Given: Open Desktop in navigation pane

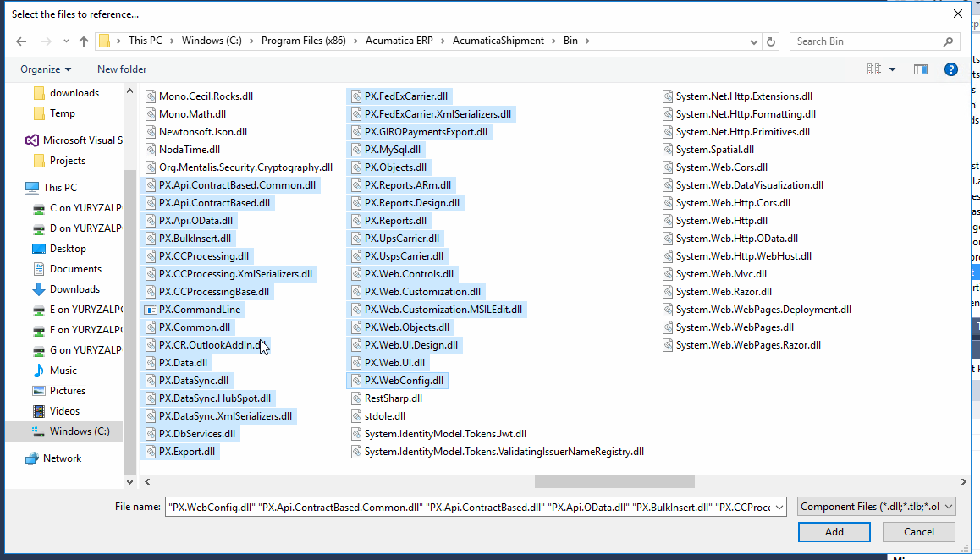Looking at the screenshot, I should pos(58,249).
